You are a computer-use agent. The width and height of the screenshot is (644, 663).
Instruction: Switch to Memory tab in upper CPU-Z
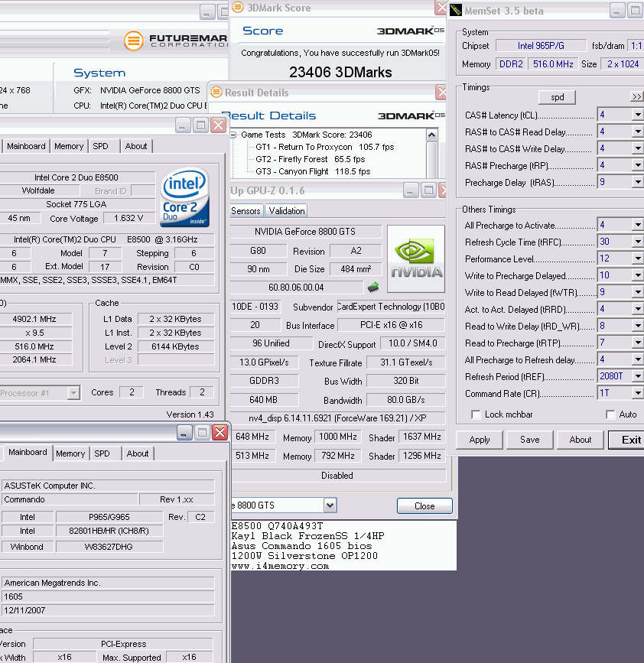[x=69, y=146]
